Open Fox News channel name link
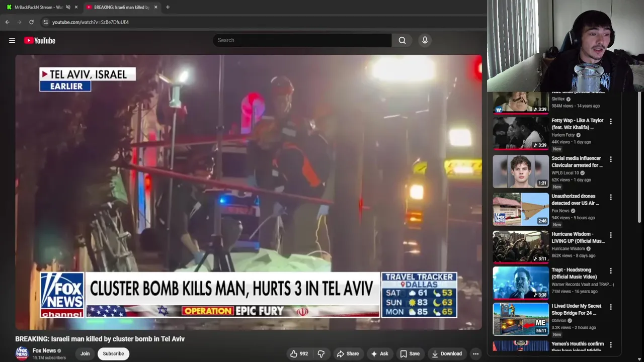Screen dimensions: 644x362 44,350
